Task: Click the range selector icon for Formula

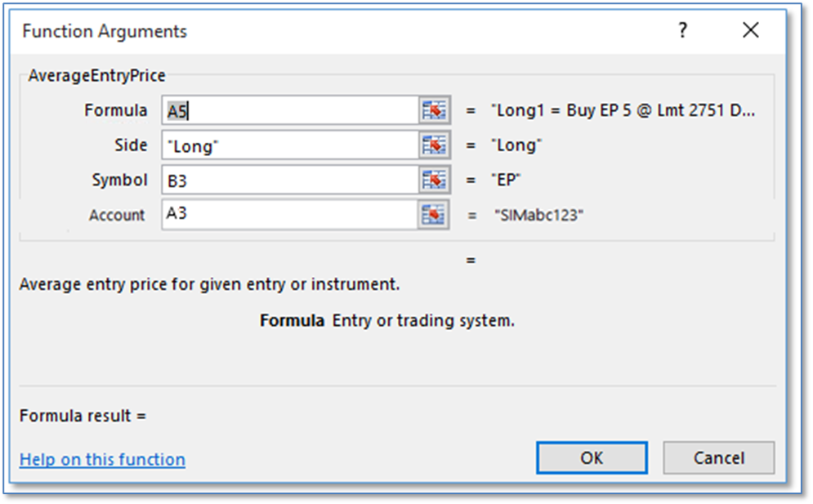Action: tap(435, 110)
